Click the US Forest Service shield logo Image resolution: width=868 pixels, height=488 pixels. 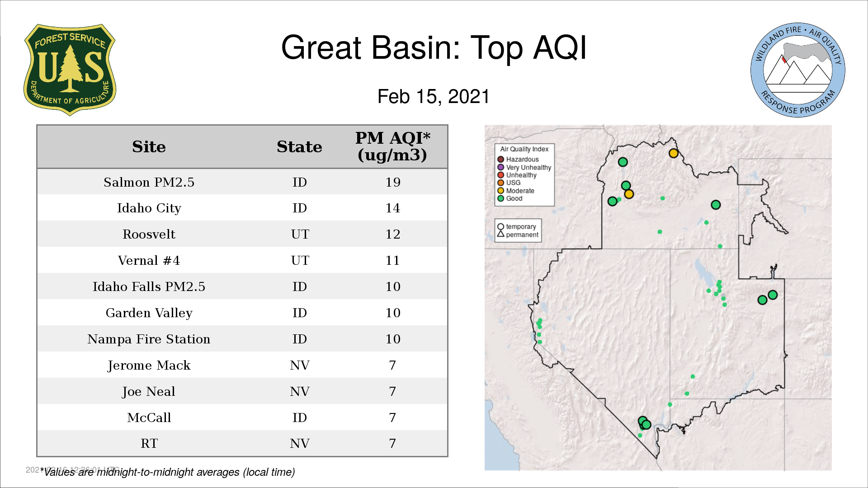click(70, 70)
